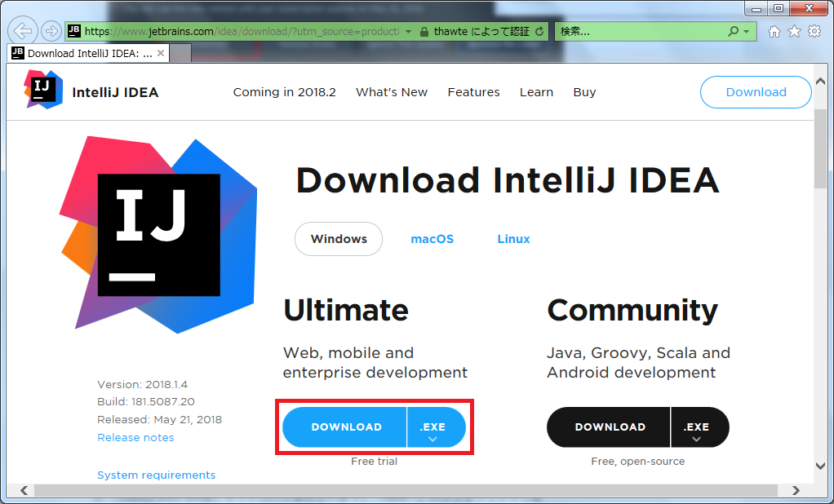Image resolution: width=834 pixels, height=504 pixels.
Task: Open Coming in 2018.2 menu item
Action: (x=285, y=92)
